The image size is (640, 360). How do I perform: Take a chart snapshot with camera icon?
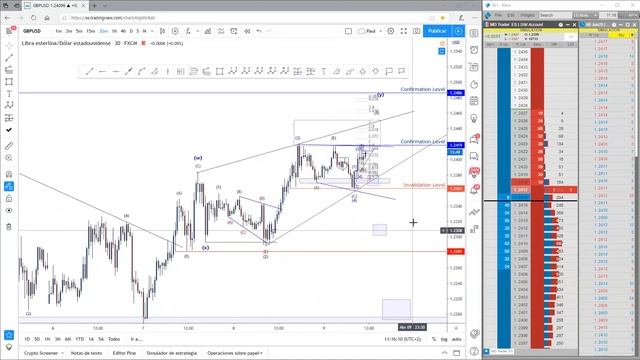[x=416, y=31]
